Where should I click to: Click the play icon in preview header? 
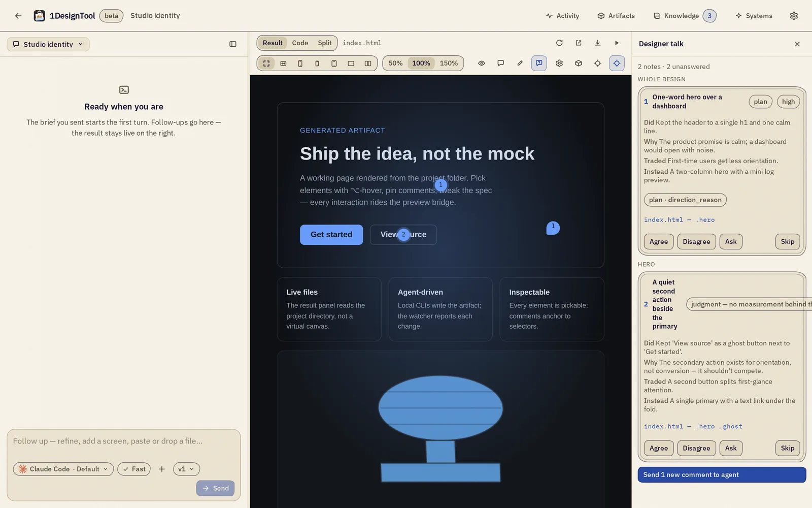(x=617, y=43)
